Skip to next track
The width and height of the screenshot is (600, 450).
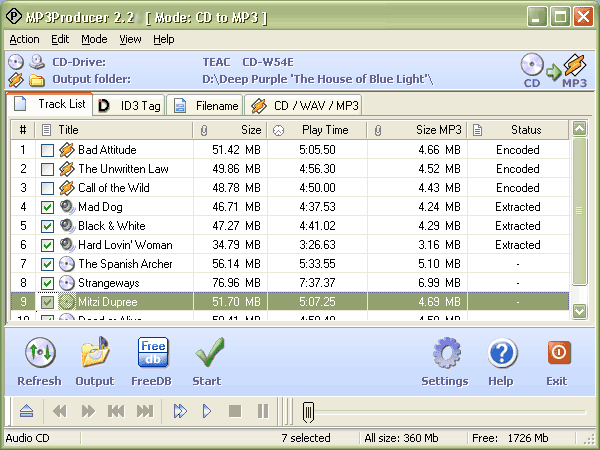145,411
